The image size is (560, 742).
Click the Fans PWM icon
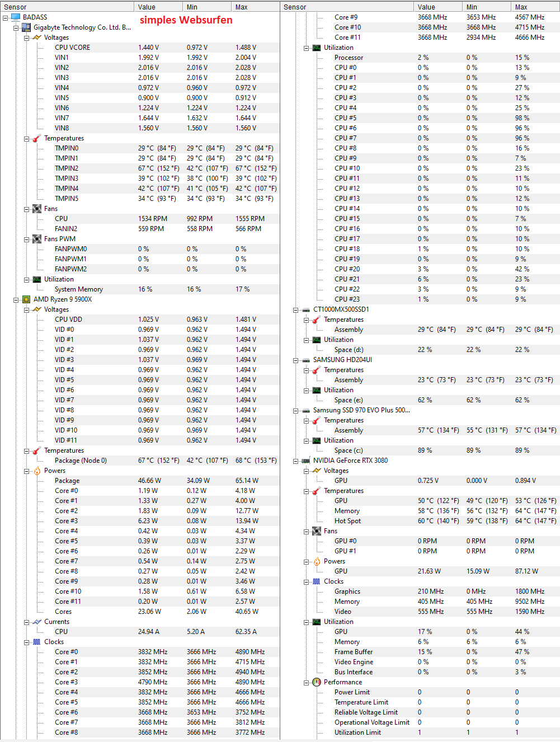[x=37, y=239]
